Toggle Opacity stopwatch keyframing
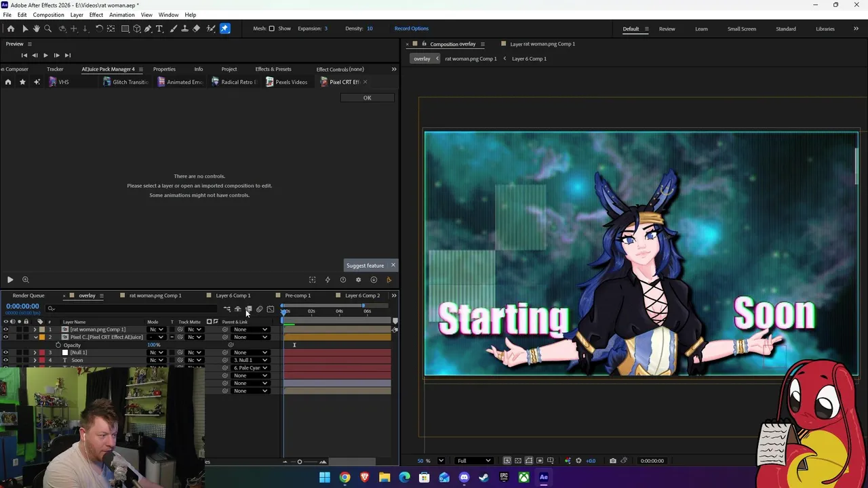 [58, 345]
